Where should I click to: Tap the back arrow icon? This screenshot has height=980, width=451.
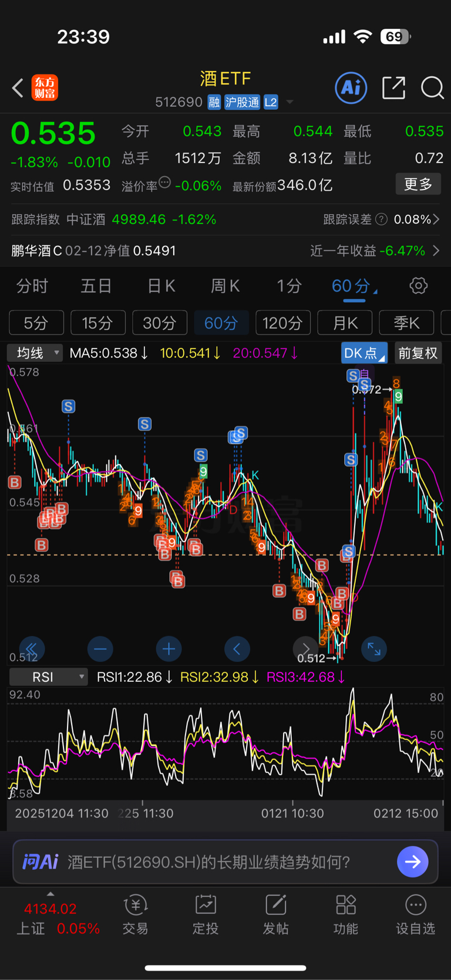[18, 88]
